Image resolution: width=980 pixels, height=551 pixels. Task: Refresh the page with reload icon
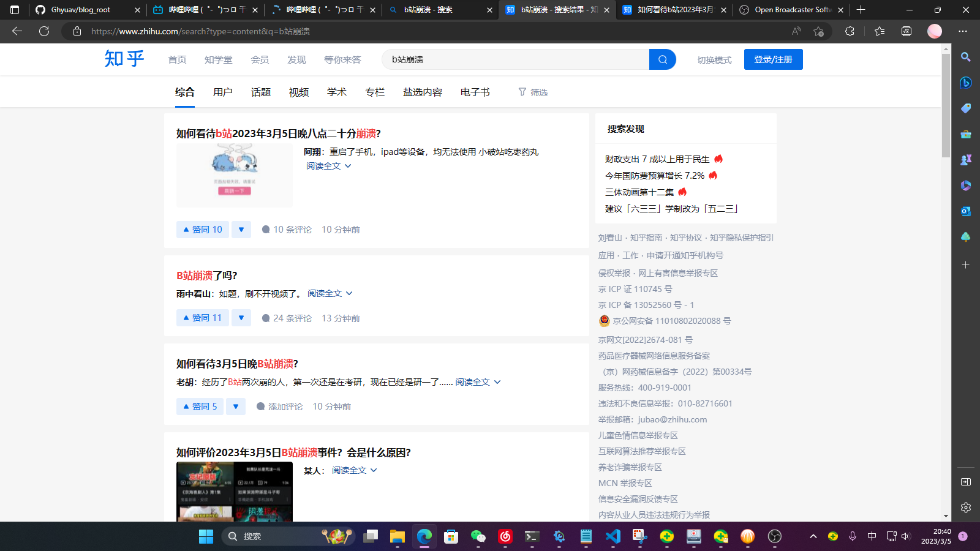tap(44, 31)
